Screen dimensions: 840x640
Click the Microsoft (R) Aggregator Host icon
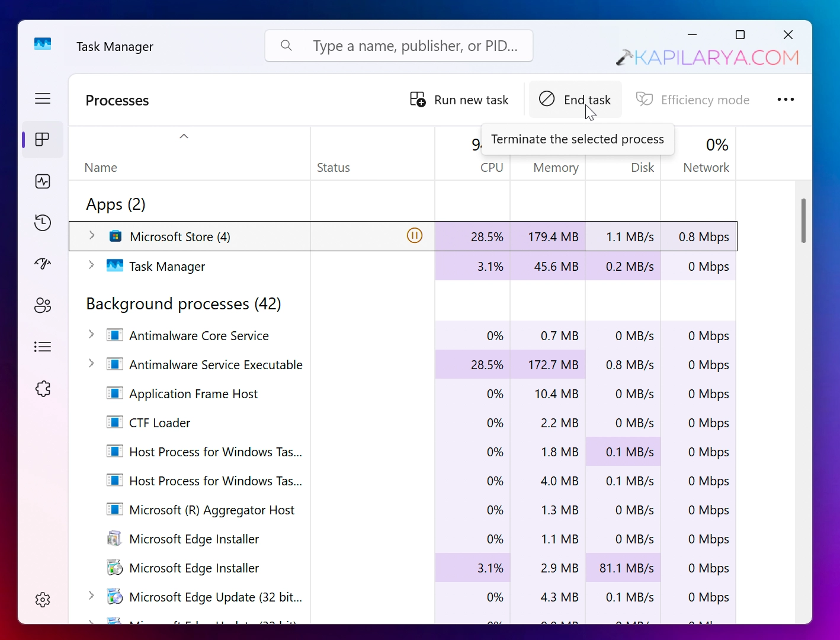(x=115, y=510)
